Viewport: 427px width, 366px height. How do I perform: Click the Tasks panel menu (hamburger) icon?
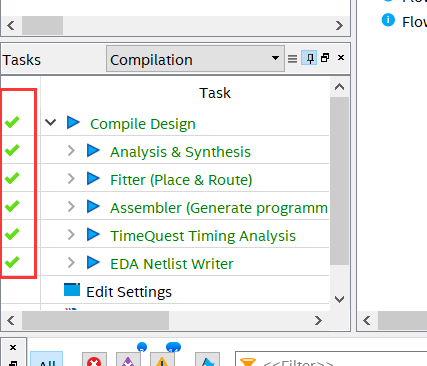coord(292,59)
